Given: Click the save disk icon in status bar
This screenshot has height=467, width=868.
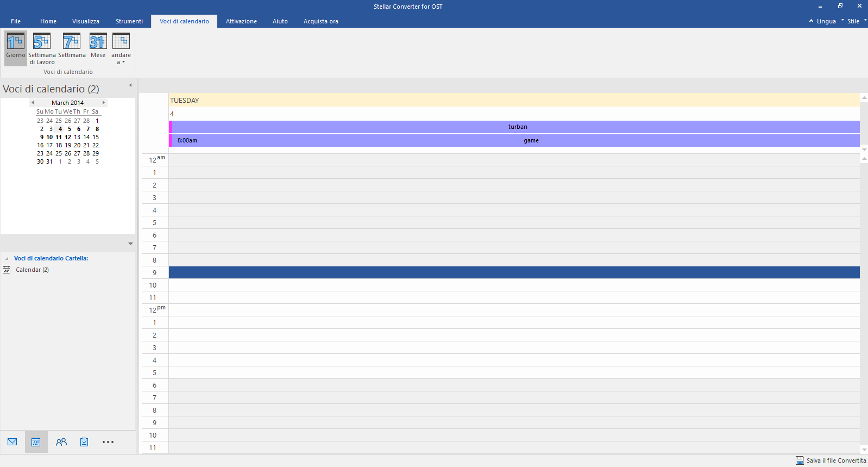Looking at the screenshot, I should pos(800,460).
